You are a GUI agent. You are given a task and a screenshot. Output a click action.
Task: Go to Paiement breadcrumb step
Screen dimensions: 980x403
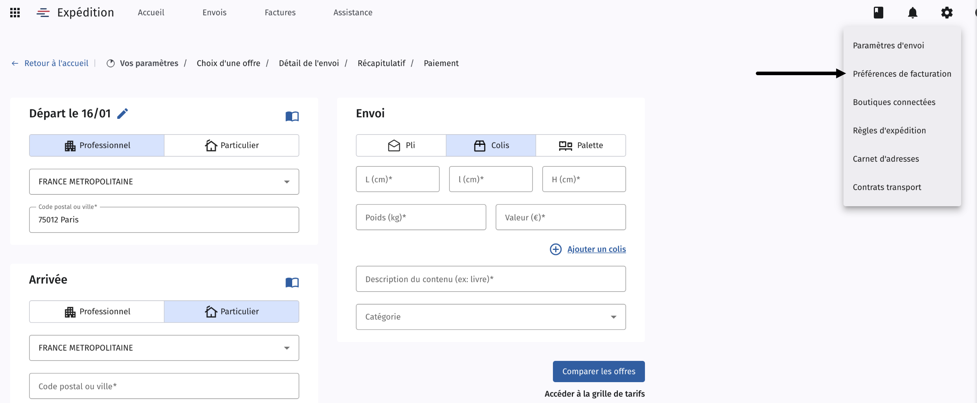coord(441,63)
